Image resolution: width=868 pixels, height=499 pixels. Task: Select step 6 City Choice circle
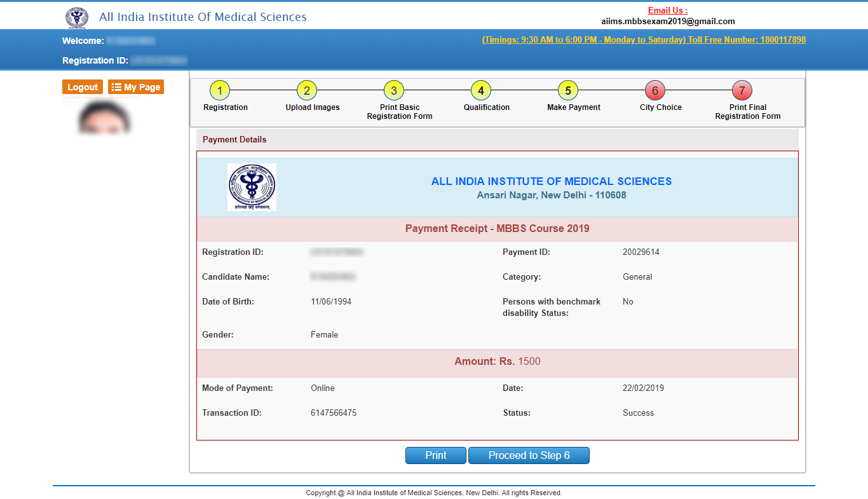pos(655,91)
